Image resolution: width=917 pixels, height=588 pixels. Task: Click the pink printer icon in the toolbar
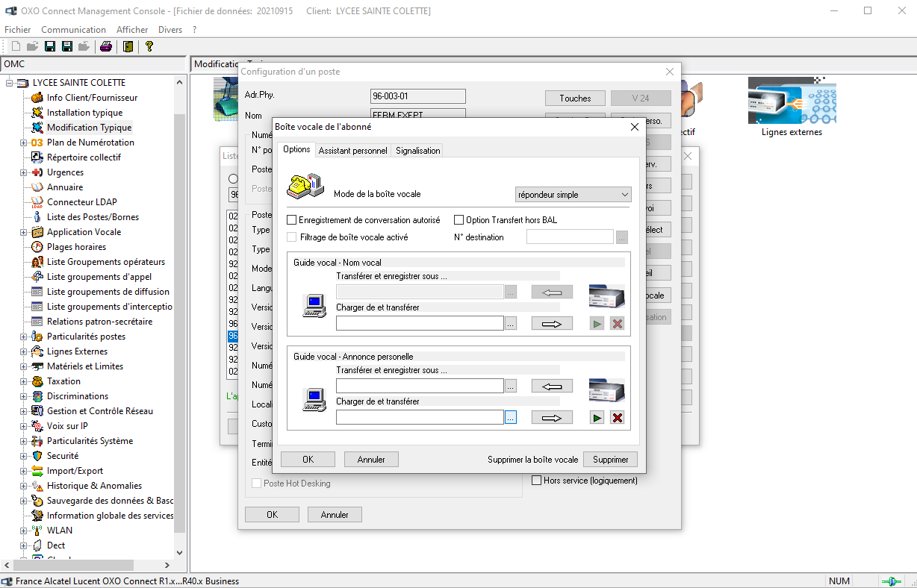pos(106,46)
